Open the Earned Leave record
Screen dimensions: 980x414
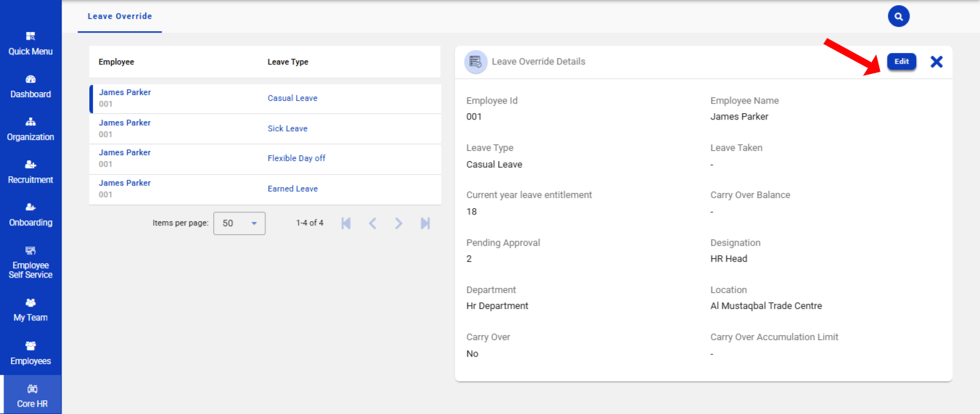click(292, 189)
